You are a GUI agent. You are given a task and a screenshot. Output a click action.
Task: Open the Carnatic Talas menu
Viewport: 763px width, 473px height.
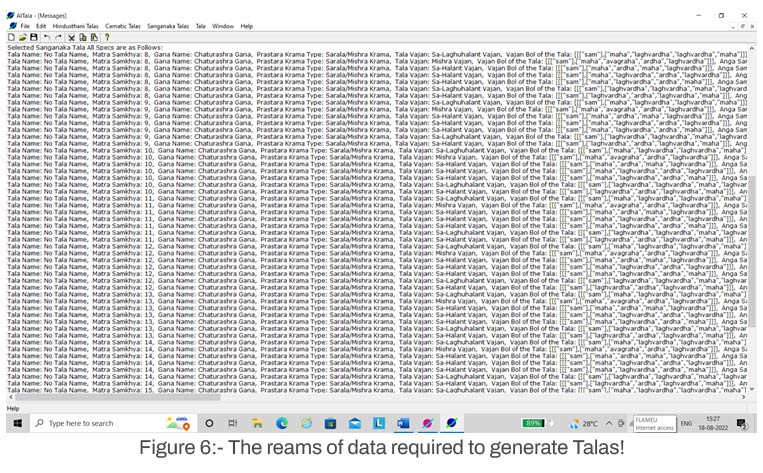coord(123,26)
